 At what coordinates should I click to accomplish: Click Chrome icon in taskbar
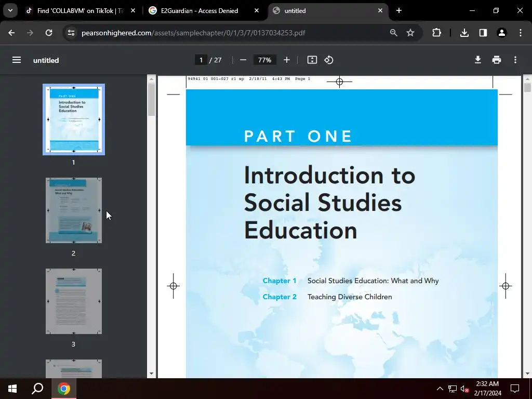point(64,389)
